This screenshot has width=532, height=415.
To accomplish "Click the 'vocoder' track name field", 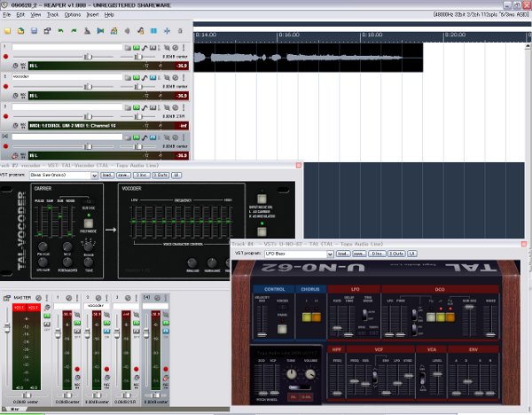I will tap(67, 77).
